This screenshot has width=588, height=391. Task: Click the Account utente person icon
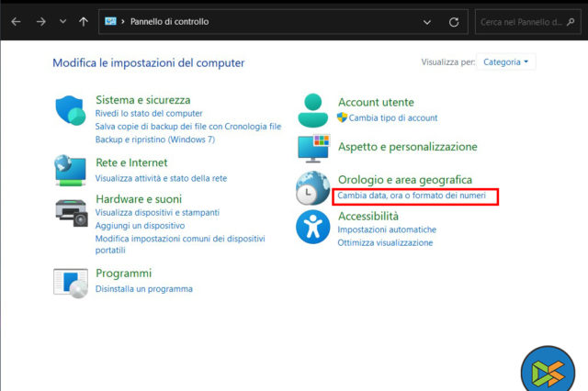pyautogui.click(x=312, y=110)
